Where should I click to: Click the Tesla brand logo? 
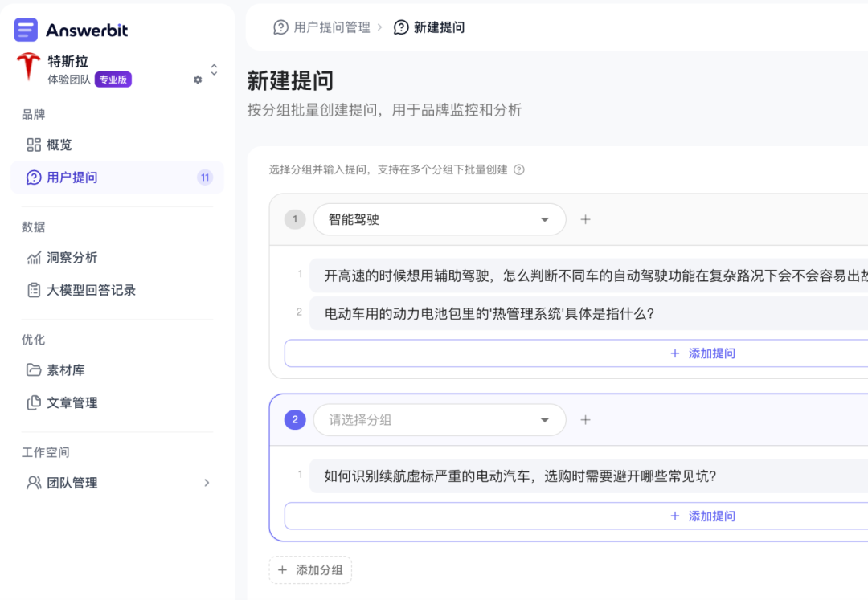(x=28, y=67)
